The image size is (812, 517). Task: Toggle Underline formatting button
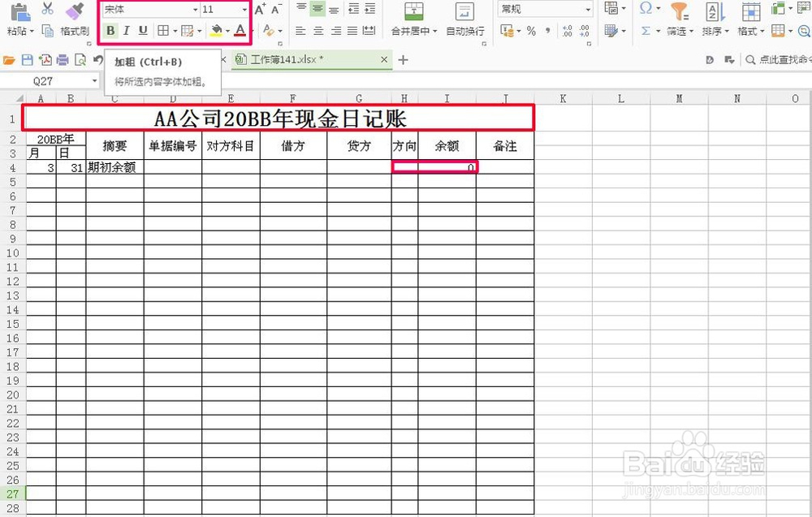[143, 31]
